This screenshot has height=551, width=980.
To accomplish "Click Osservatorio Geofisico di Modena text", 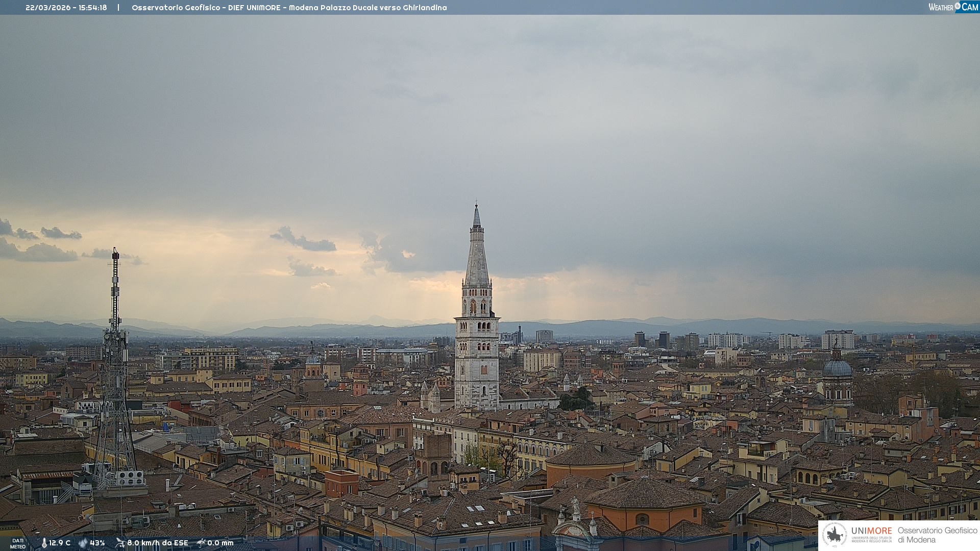I will click(937, 535).
